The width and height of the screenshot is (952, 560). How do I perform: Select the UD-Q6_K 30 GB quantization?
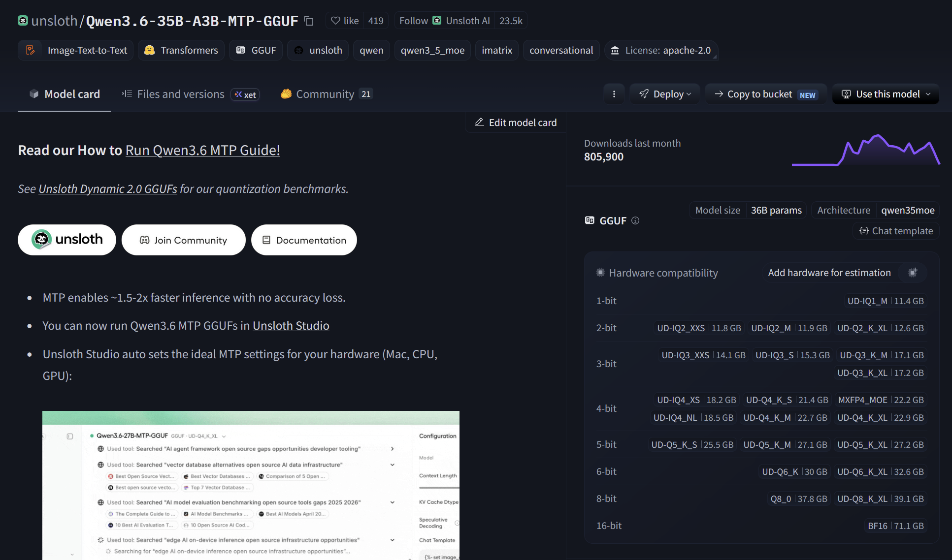(794, 471)
